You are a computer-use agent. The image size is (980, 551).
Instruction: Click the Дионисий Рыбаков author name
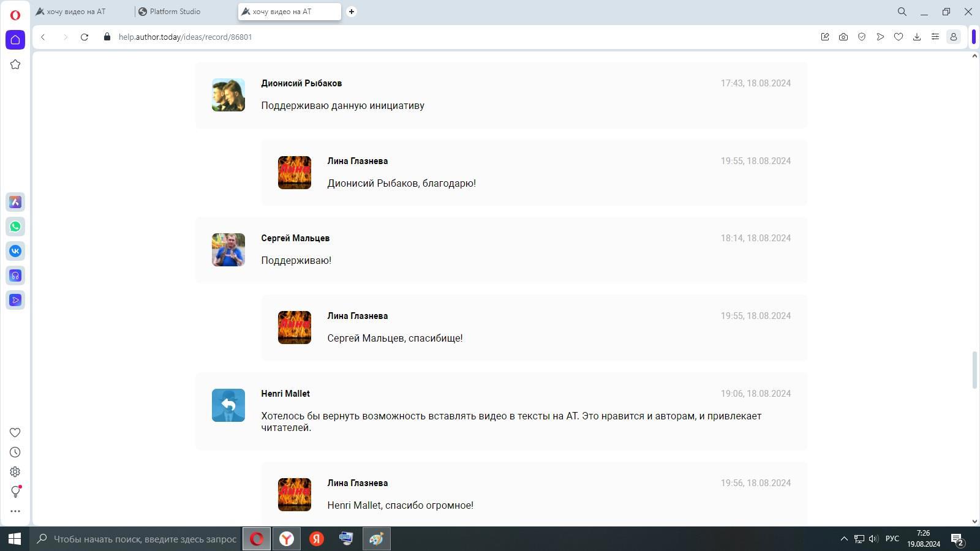[x=301, y=83]
